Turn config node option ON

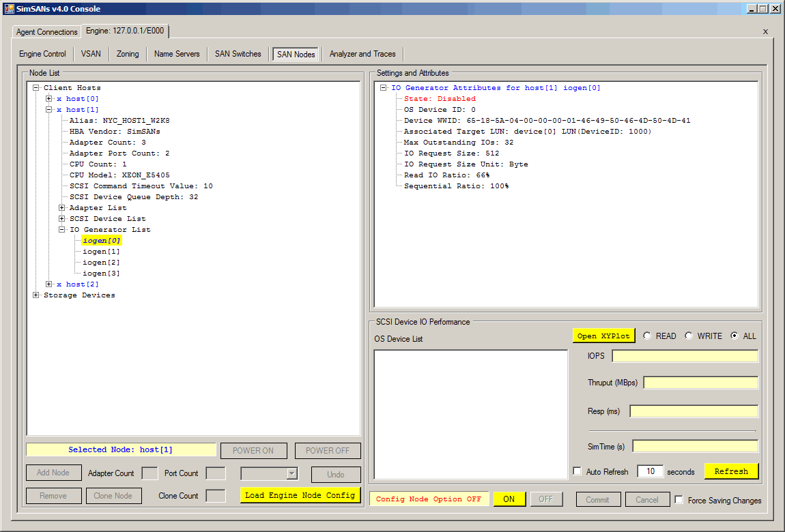pos(509,499)
